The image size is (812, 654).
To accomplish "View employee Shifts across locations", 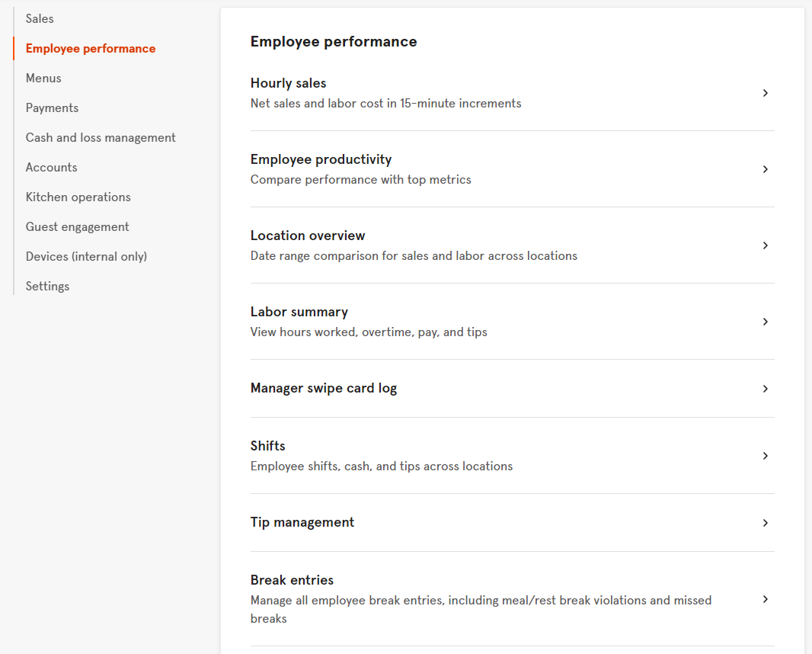I will tap(266, 446).
